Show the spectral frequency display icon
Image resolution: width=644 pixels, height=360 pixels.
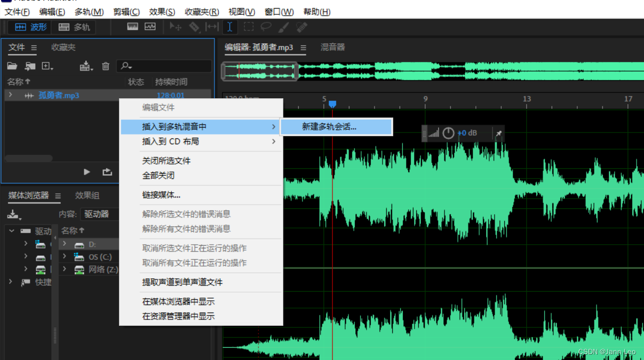pyautogui.click(x=133, y=26)
